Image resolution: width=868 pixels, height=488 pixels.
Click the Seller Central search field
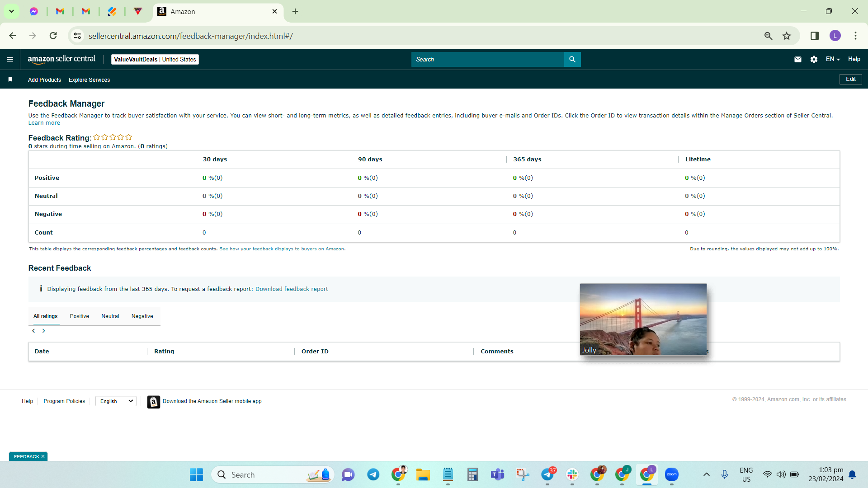(x=488, y=59)
